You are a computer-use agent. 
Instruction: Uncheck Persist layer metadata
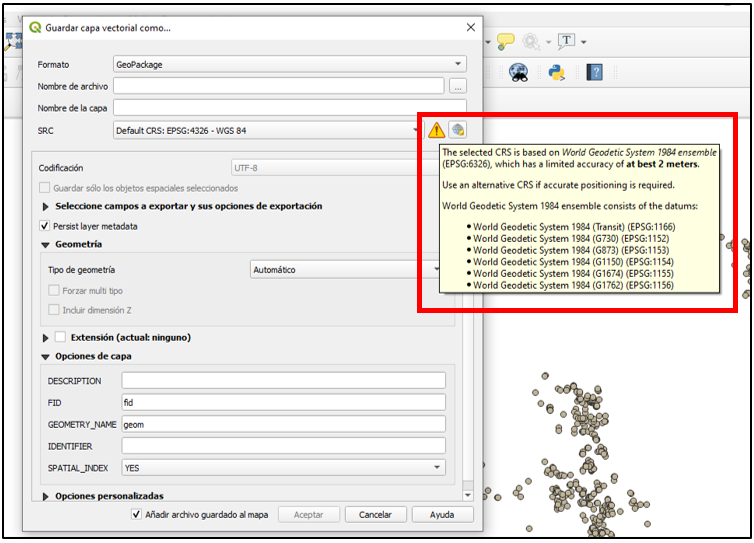pyautogui.click(x=44, y=226)
